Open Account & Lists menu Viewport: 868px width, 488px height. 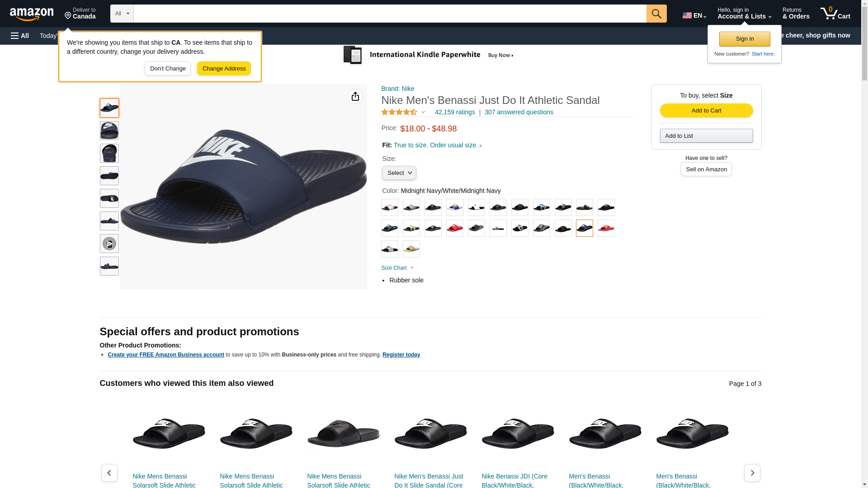(744, 14)
